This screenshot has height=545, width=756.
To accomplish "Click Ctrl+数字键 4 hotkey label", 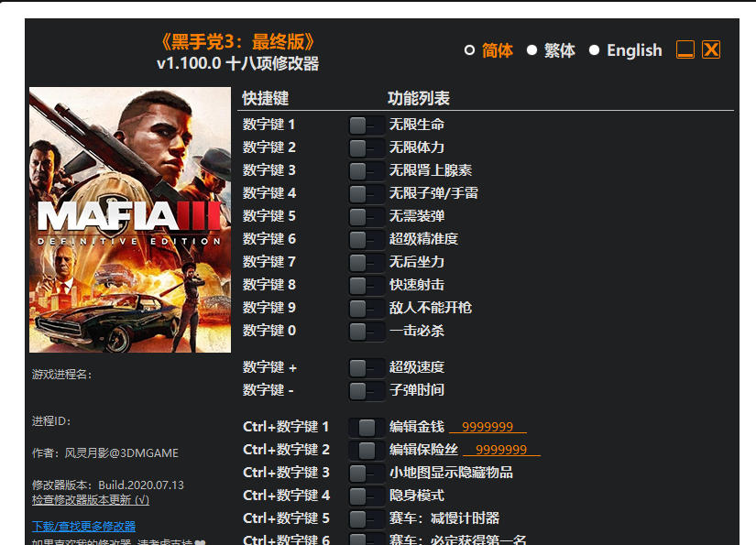I will (x=287, y=496).
